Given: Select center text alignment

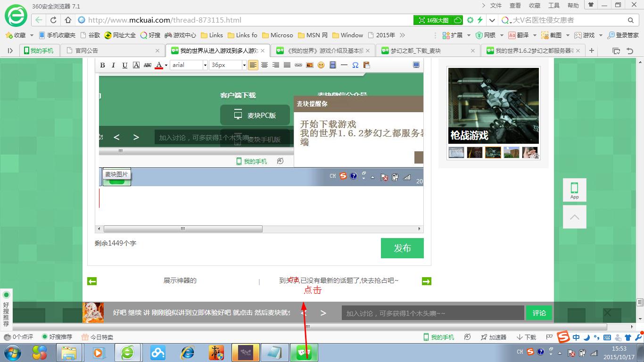Looking at the screenshot, I should [264, 65].
